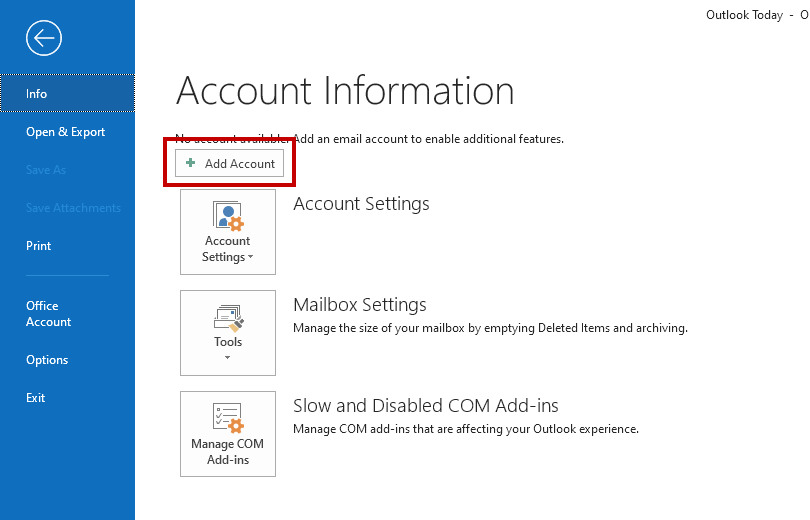Viewport: 810px width, 520px height.
Task: Click Exit to quit Outlook
Action: pos(36,398)
